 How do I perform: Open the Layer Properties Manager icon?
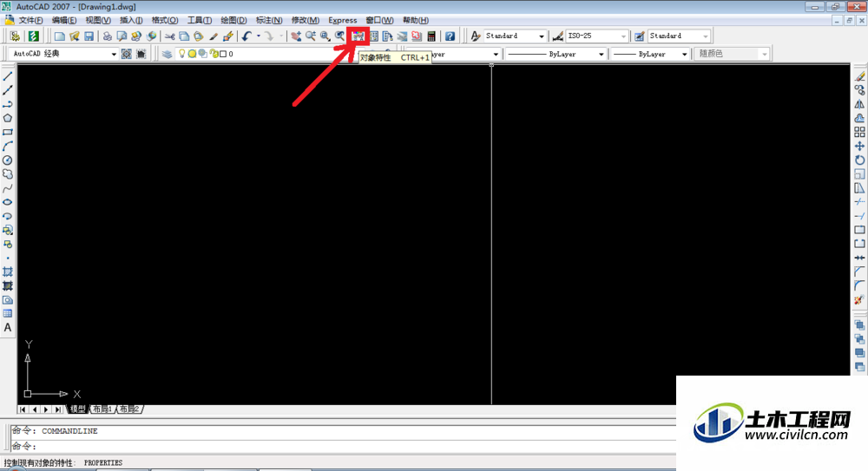point(168,54)
